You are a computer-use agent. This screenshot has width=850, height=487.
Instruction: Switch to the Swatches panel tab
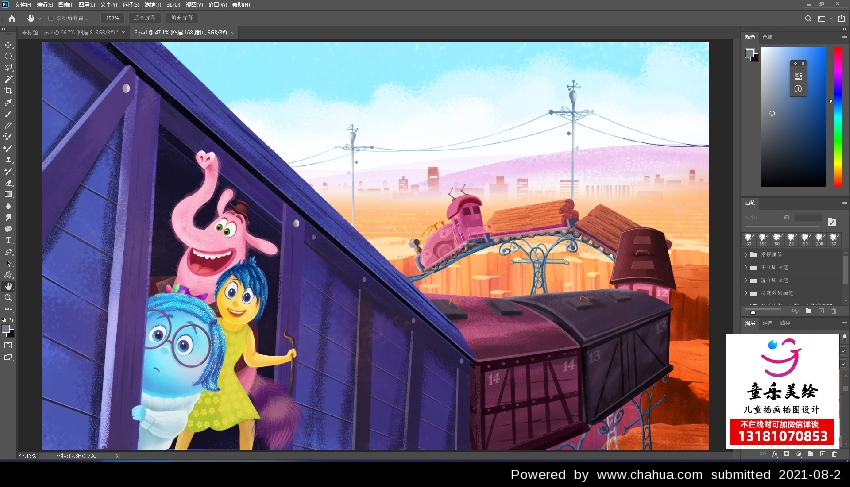click(x=767, y=37)
